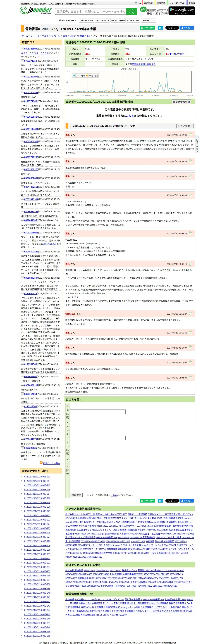215x644 pixels.
Task: Switch to IP電話 tab
Action: 192,3
